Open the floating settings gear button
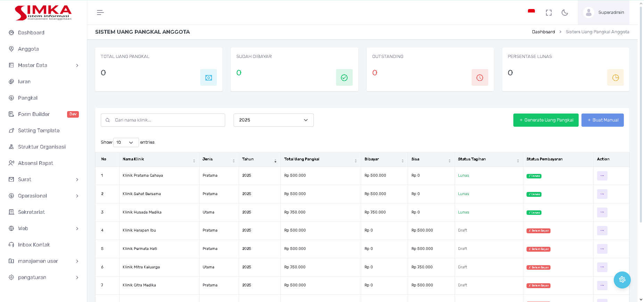644x302 pixels. click(622, 280)
